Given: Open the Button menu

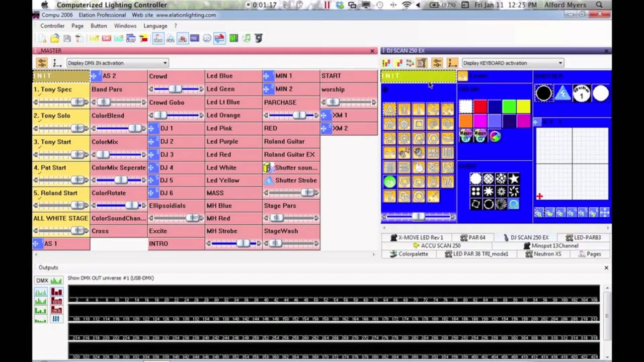Looking at the screenshot, I should click(x=99, y=26).
